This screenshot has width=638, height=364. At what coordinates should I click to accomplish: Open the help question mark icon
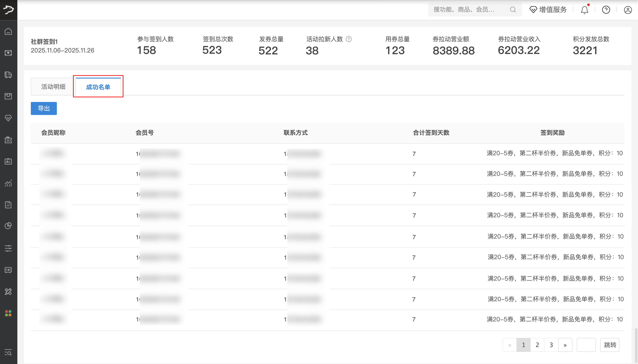tap(606, 10)
